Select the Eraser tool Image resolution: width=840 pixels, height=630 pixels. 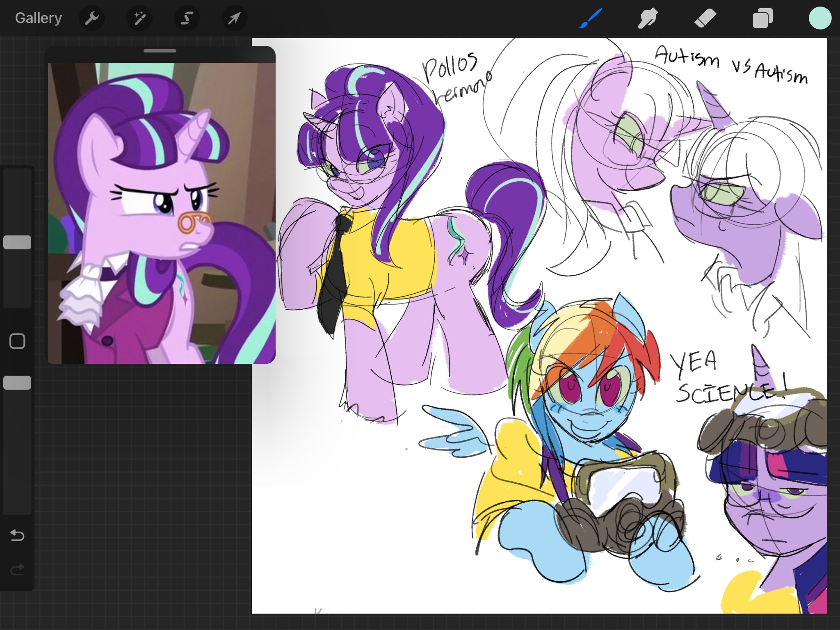[x=705, y=18]
